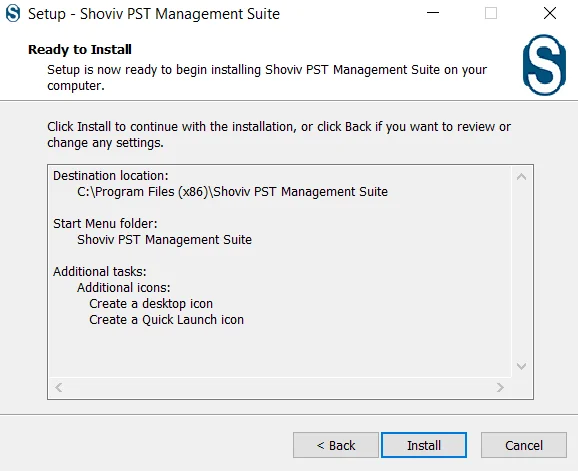Click the window title 'Setup - Shoviv PST Management Suite'

pyautogui.click(x=154, y=14)
